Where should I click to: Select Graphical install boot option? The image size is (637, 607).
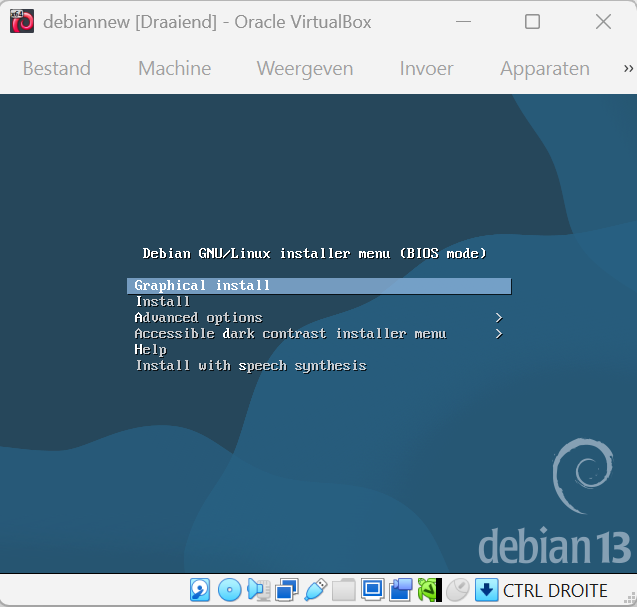(319, 286)
